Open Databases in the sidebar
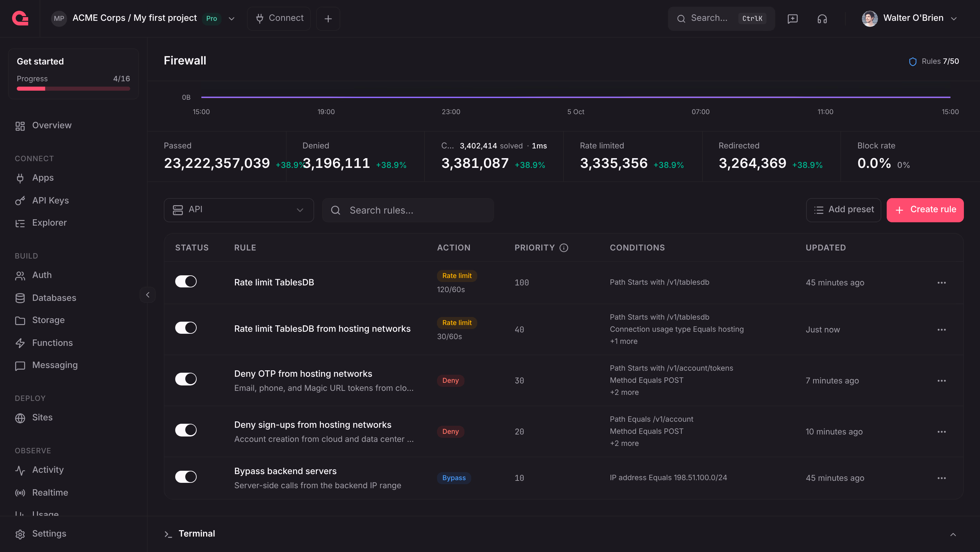This screenshot has width=980, height=552. tap(54, 298)
